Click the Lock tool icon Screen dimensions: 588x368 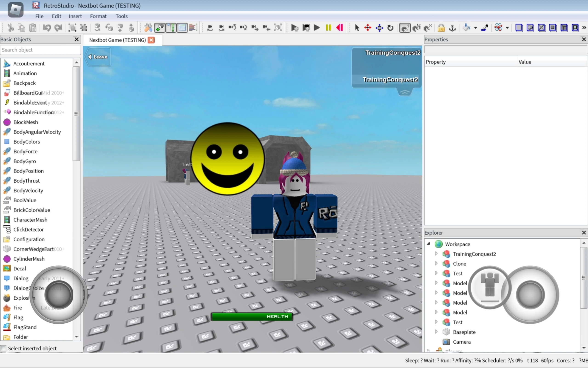coord(441,28)
